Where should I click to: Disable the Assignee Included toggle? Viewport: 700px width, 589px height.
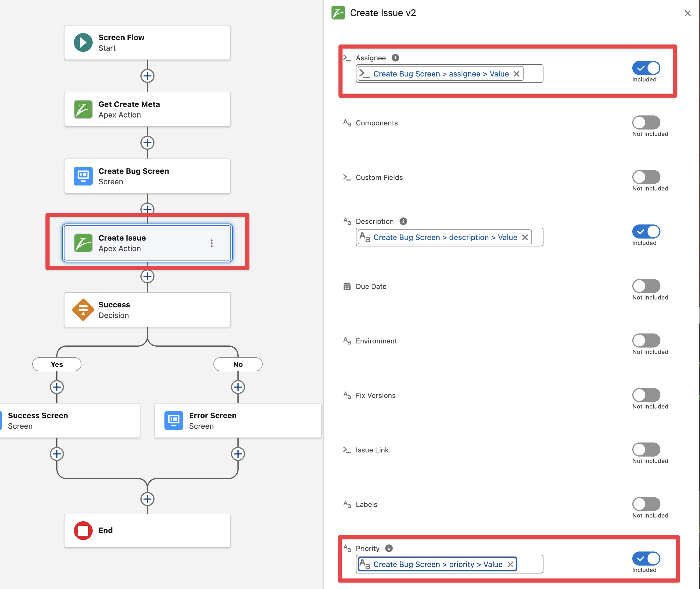point(646,68)
